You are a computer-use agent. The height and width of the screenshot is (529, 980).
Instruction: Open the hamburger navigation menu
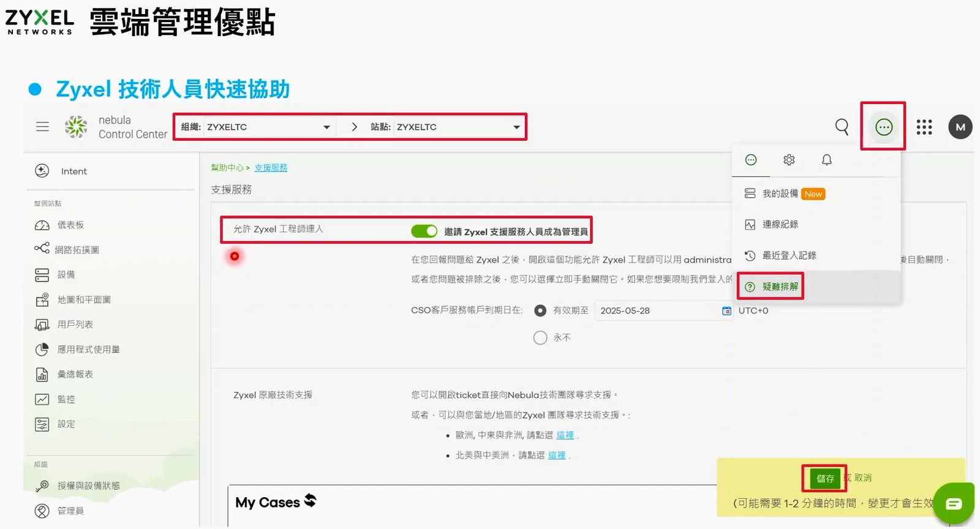pos(42,127)
